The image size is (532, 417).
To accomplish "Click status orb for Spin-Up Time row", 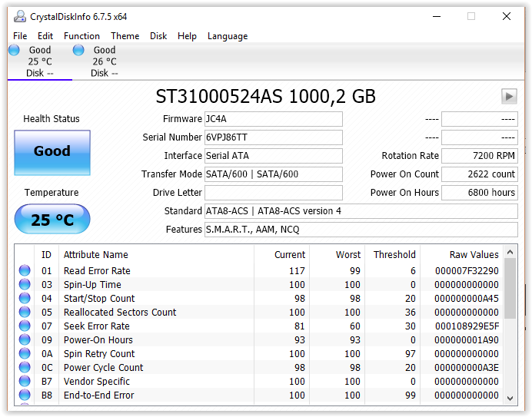I will point(25,284).
